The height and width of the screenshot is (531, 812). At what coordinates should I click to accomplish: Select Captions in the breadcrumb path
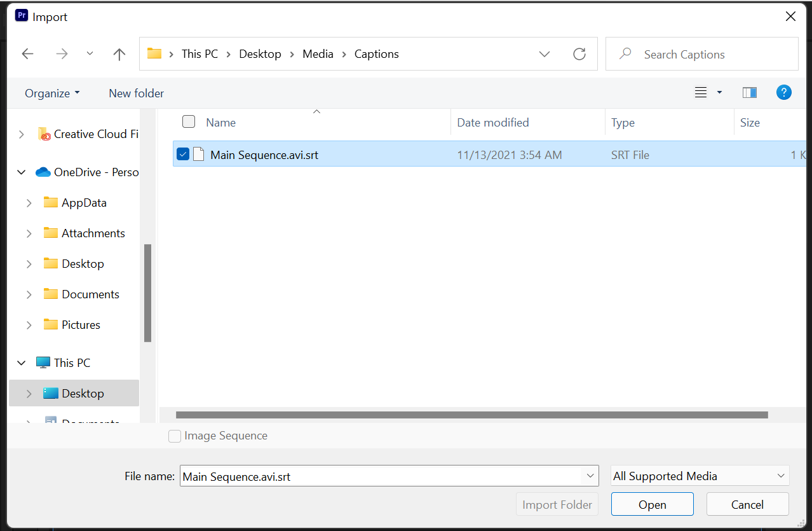377,54
